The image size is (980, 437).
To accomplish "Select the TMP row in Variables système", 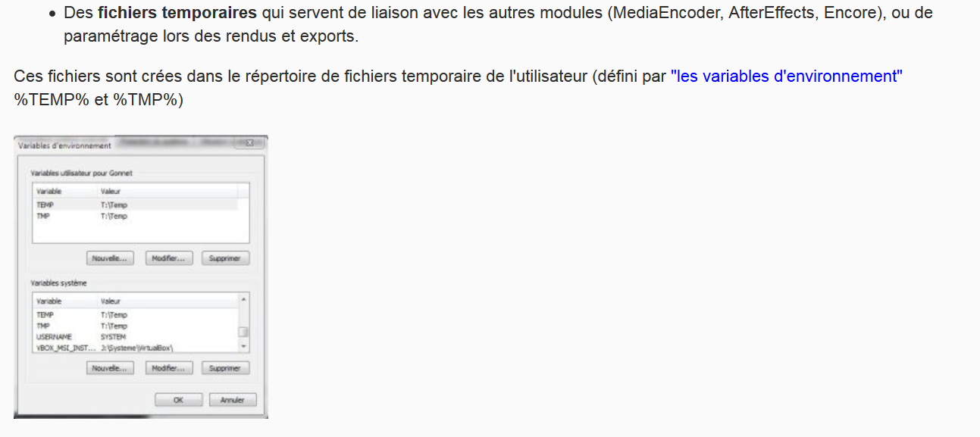I will [x=136, y=326].
